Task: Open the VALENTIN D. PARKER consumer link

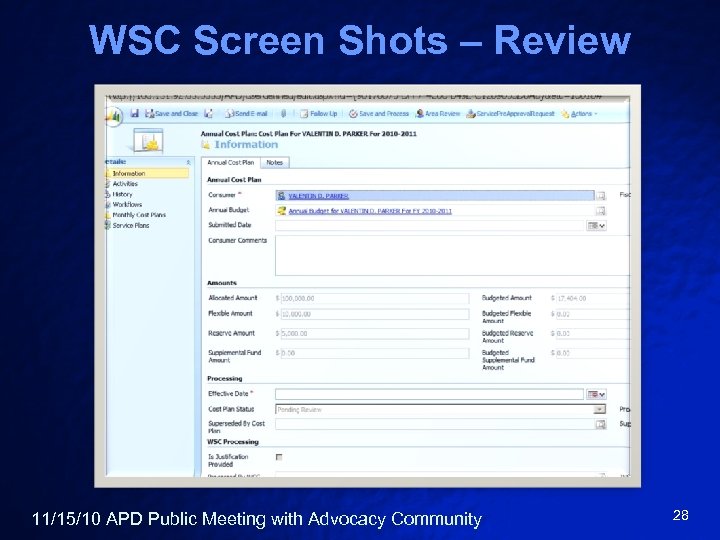Action: pos(318,196)
